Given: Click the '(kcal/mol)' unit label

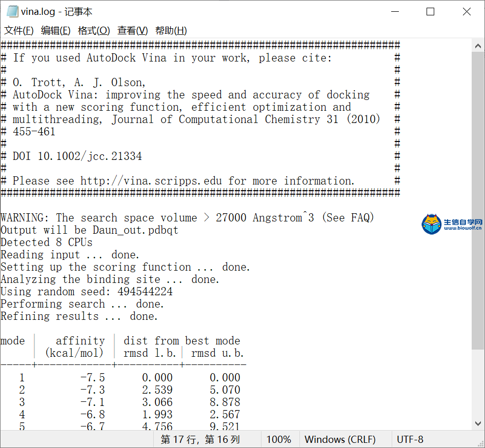Looking at the screenshot, I should tap(74, 353).
